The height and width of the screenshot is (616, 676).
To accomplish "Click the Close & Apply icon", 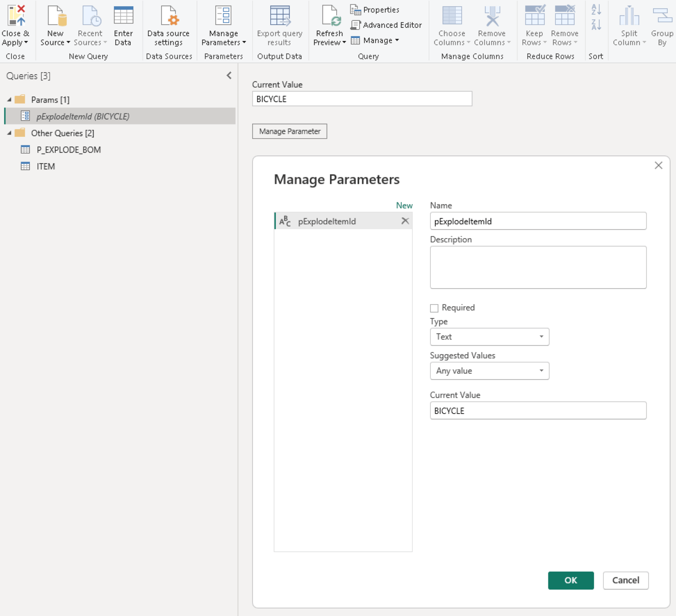I will point(16,15).
